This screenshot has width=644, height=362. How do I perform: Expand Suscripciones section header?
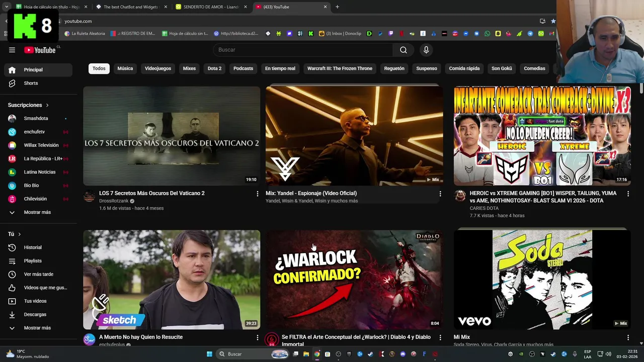[29, 105]
